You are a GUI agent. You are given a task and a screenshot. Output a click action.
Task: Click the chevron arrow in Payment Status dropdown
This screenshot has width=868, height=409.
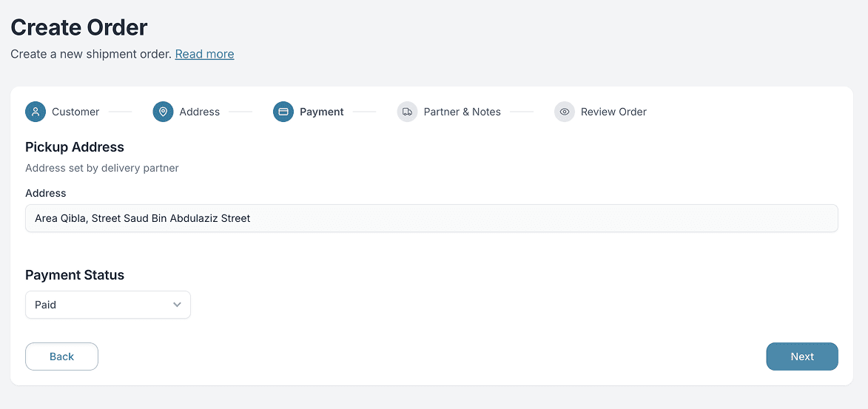coord(177,305)
